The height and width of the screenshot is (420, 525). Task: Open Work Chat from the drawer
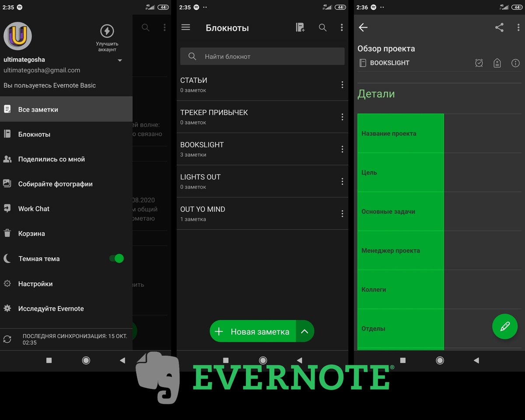click(x=66, y=209)
